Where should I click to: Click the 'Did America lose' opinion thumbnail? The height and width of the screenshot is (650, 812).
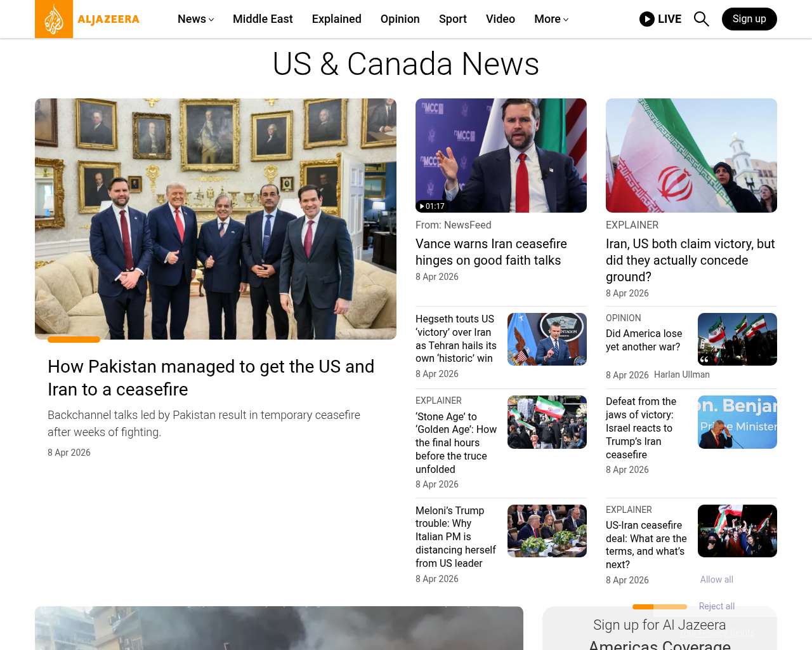(x=737, y=339)
